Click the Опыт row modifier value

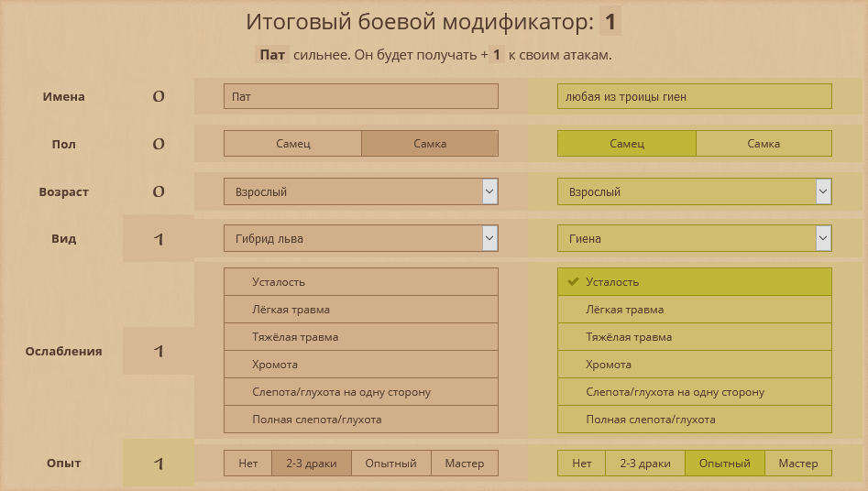tap(159, 464)
